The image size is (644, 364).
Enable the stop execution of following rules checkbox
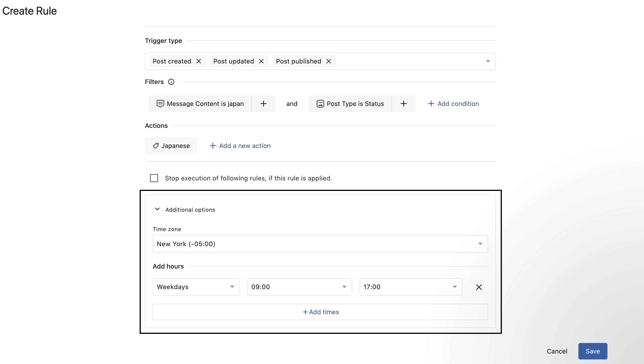tap(154, 178)
